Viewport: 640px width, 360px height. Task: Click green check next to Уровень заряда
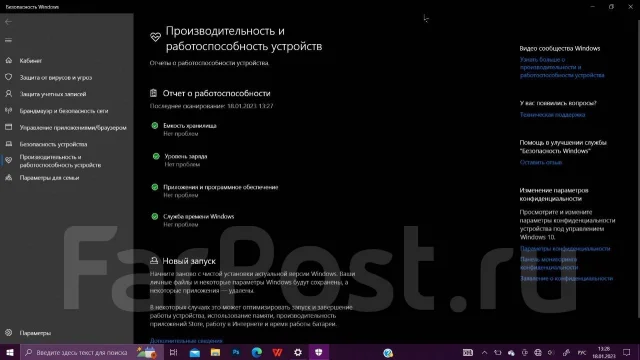coord(156,156)
